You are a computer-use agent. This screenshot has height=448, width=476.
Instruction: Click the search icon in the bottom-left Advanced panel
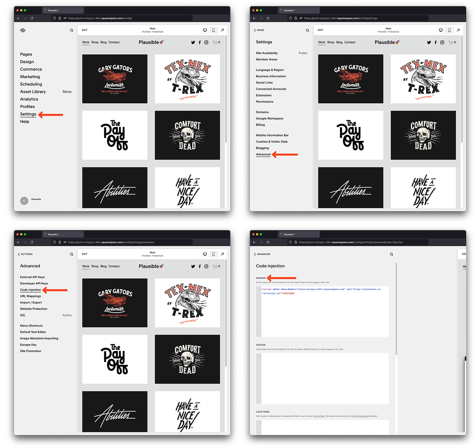point(71,254)
